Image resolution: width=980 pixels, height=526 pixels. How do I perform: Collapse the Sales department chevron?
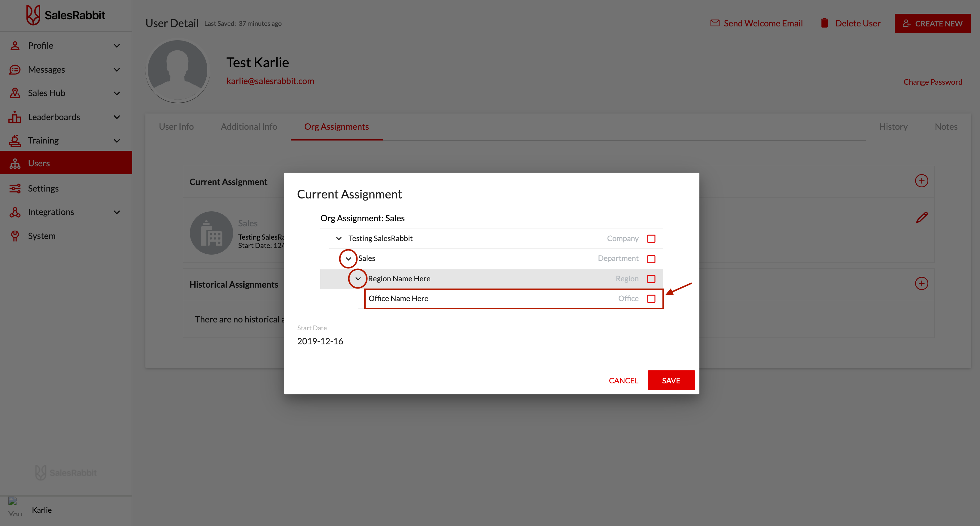click(348, 259)
